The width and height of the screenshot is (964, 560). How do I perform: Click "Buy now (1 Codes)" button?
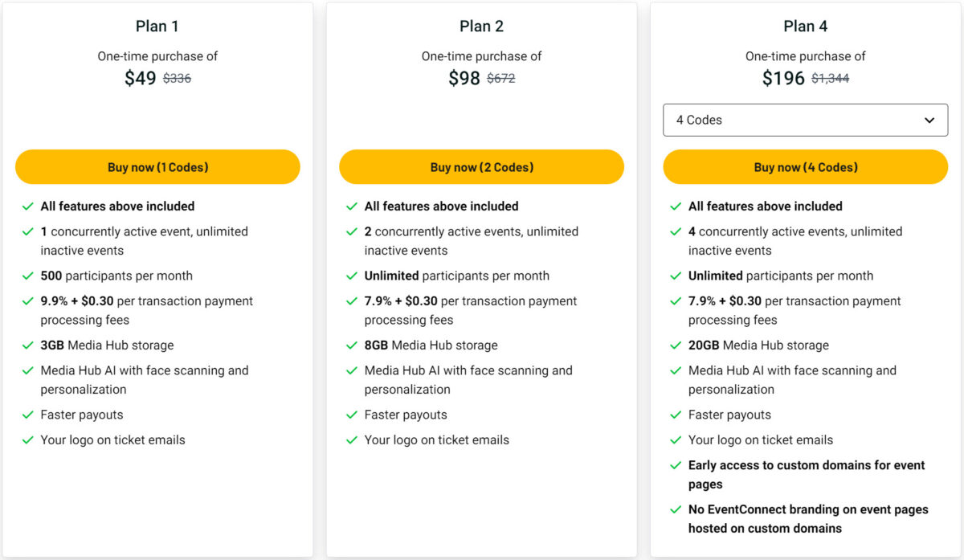click(x=157, y=166)
